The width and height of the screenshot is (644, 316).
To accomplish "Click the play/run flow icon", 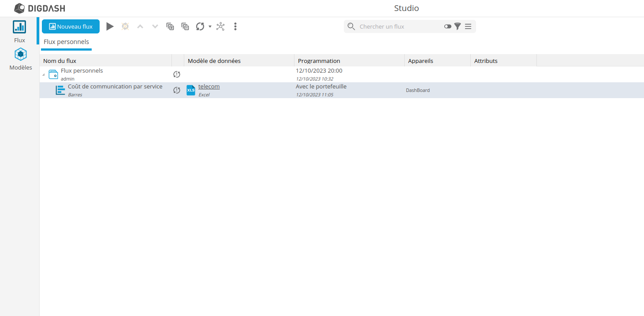I will pyautogui.click(x=110, y=26).
